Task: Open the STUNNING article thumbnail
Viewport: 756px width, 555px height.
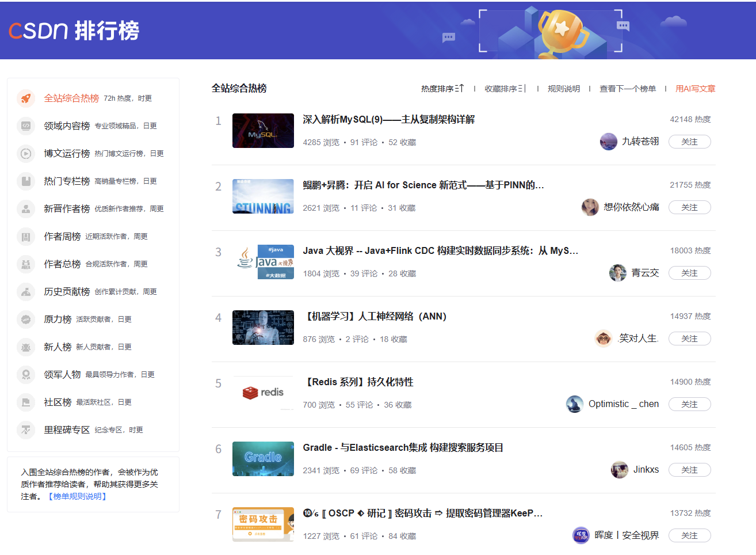Action: pos(263,196)
